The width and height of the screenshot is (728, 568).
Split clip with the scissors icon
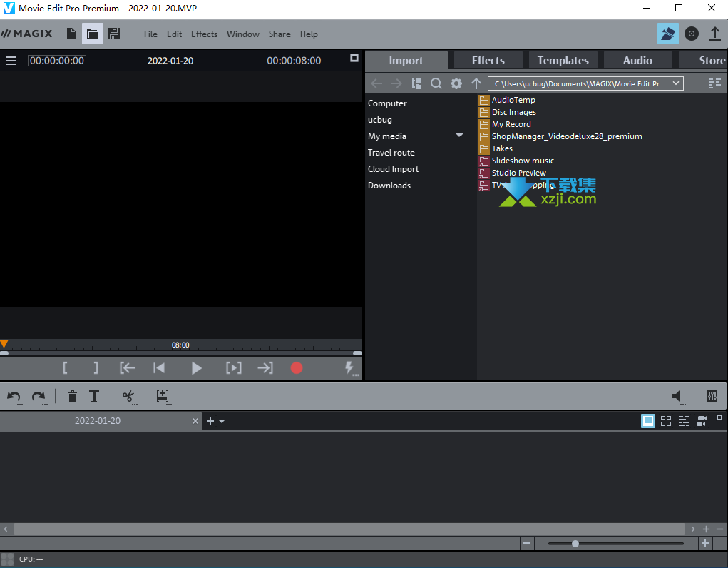[128, 397]
